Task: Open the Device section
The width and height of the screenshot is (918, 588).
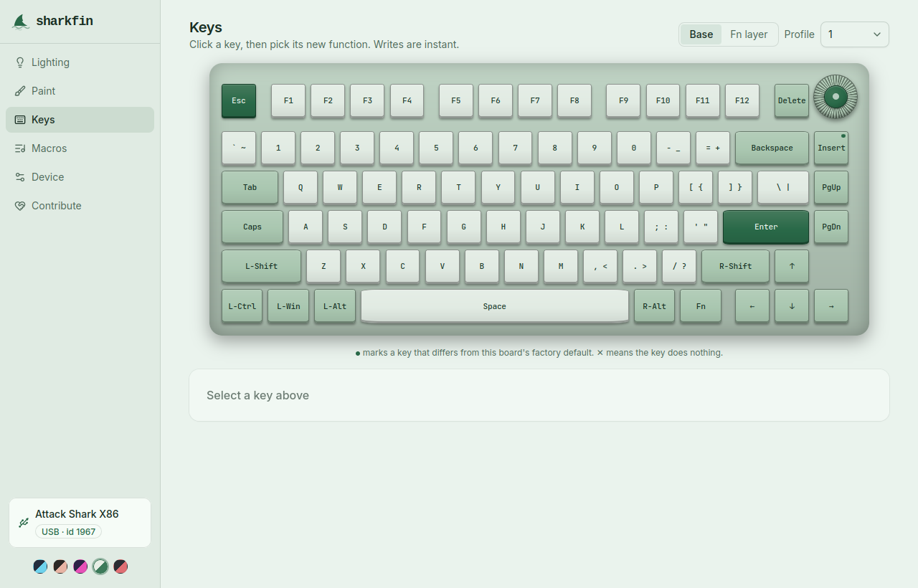Action: tap(80, 177)
